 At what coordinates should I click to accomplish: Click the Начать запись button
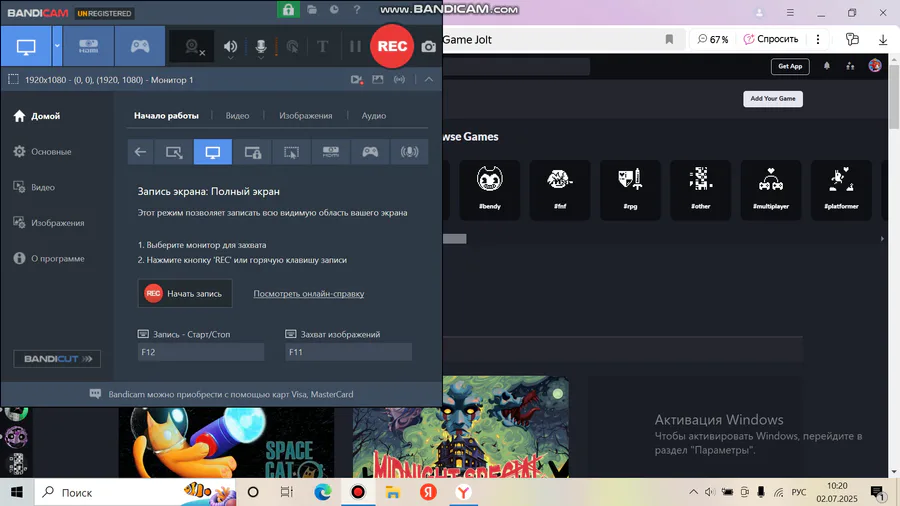(185, 293)
